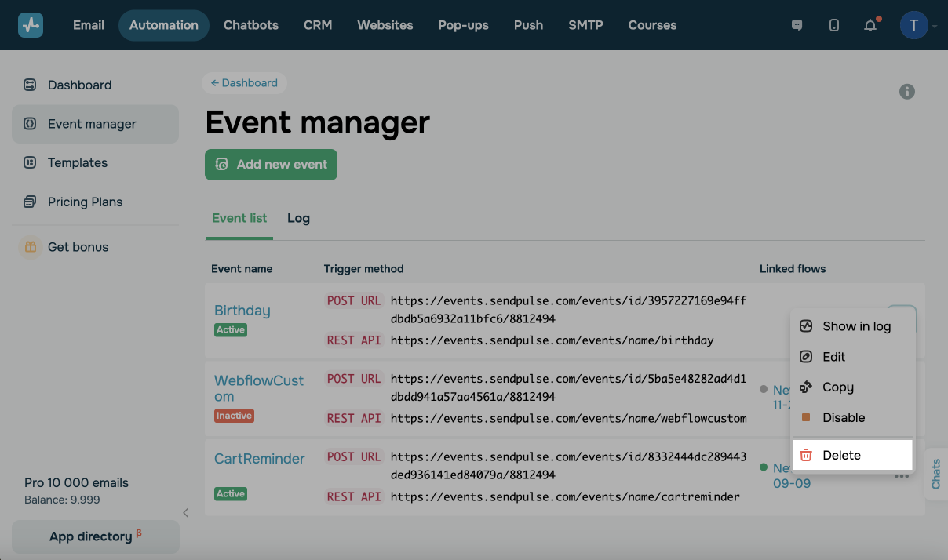Click the three-dots menu on the CartReminder row
The image size is (948, 560).
click(x=902, y=476)
